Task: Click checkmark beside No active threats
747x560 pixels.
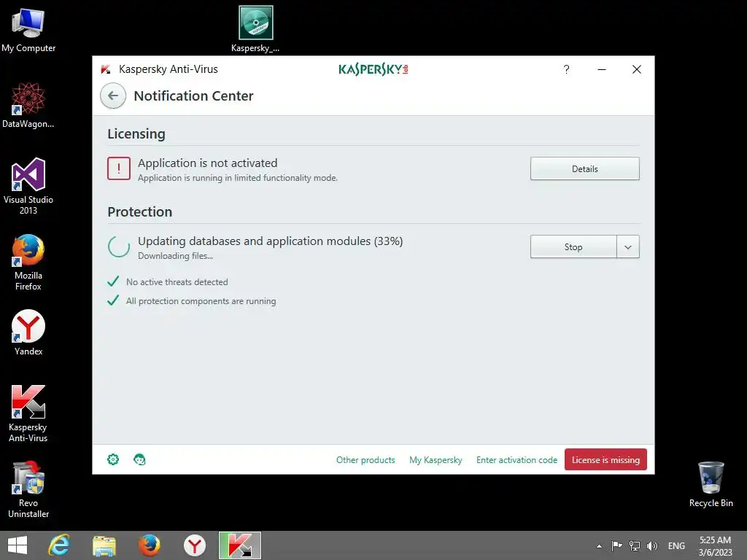Action: (113, 281)
